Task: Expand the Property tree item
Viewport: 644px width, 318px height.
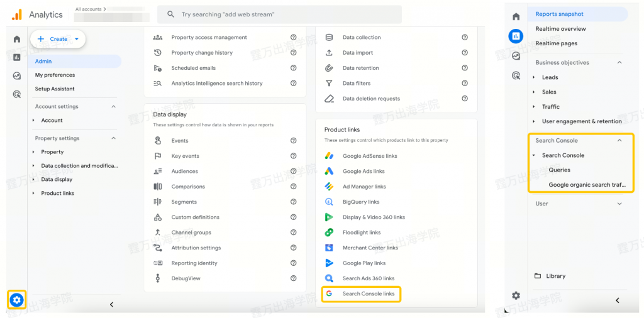Action: pos(34,152)
